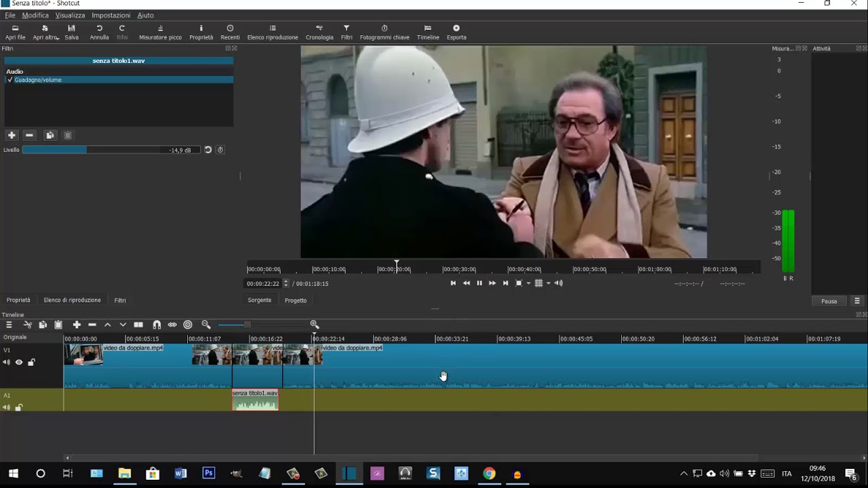Mute the A1 audio track
The height and width of the screenshot is (488, 868).
coord(7,407)
